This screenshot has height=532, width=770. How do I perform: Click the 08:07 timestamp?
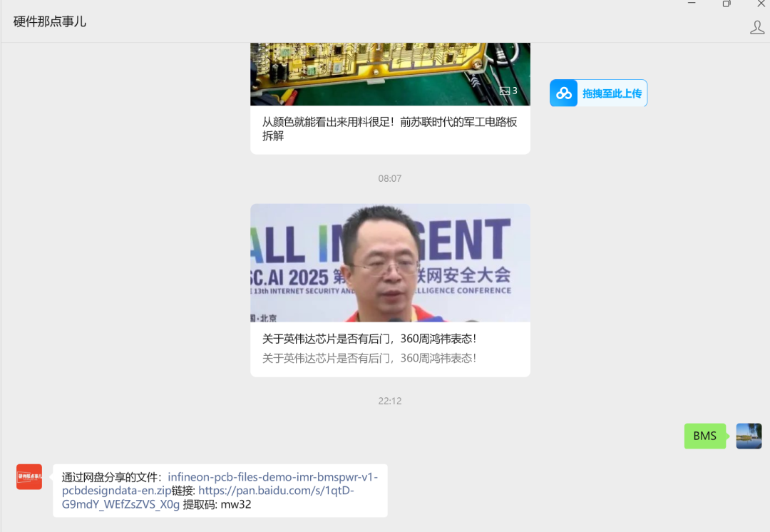pyautogui.click(x=390, y=178)
